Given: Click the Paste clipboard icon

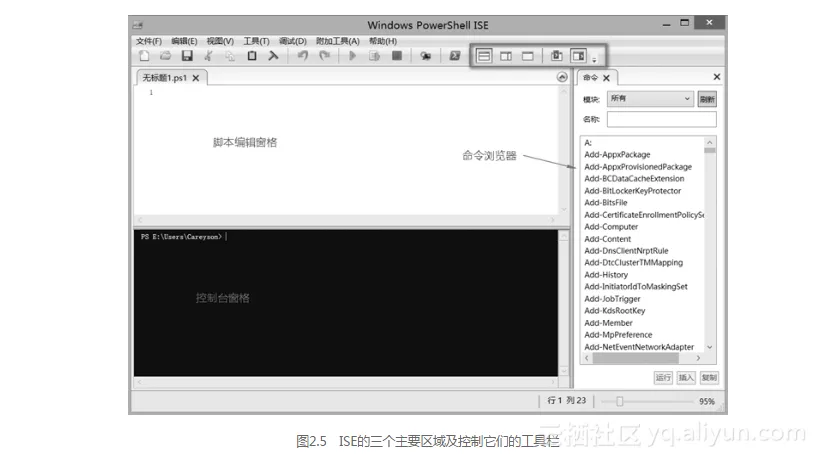Looking at the screenshot, I should click(252, 56).
